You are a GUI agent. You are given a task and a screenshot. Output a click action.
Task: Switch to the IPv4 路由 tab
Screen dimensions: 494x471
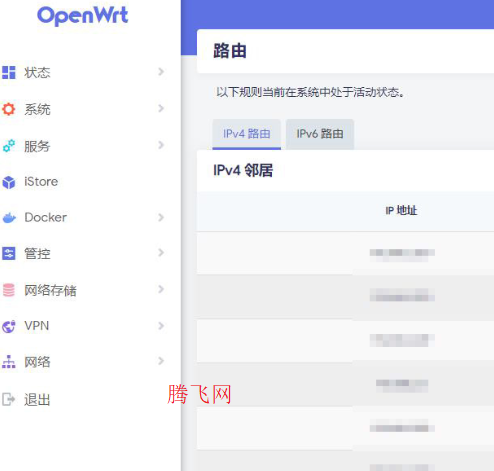pyautogui.click(x=247, y=134)
